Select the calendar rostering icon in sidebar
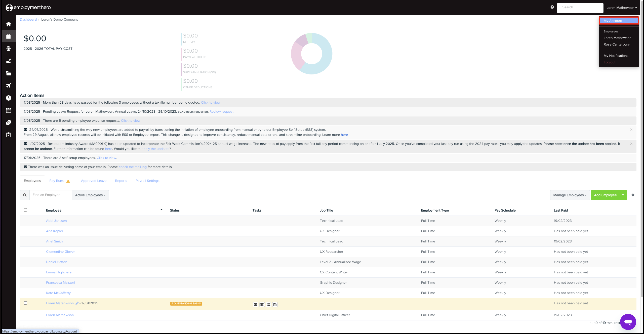644x334 pixels. [8, 110]
